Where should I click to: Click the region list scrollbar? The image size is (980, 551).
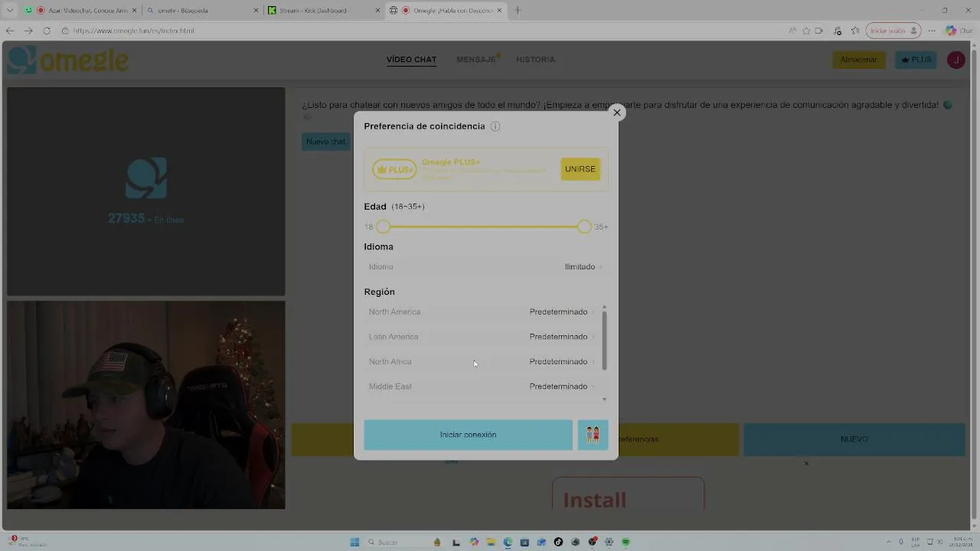click(604, 341)
